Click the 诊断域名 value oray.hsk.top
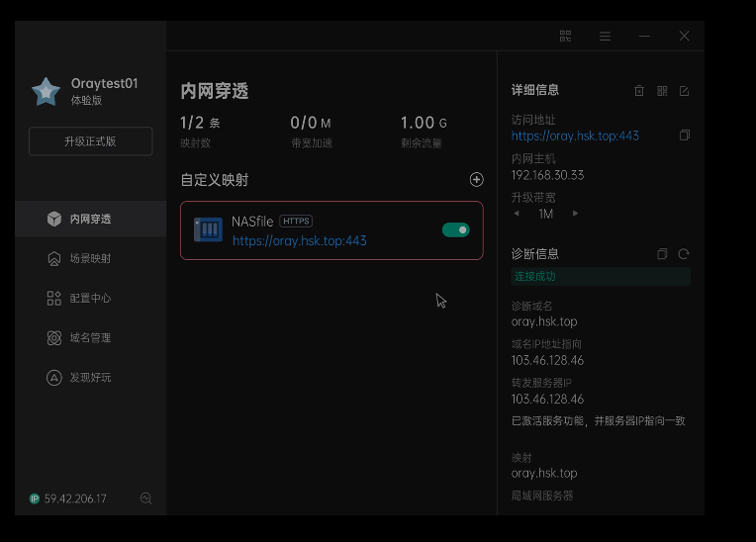This screenshot has width=756, height=542. [x=544, y=321]
